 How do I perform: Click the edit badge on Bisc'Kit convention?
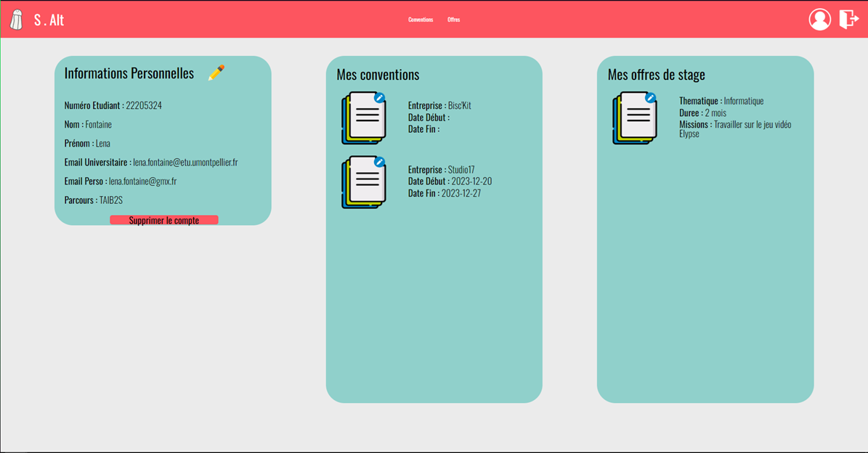(x=379, y=98)
